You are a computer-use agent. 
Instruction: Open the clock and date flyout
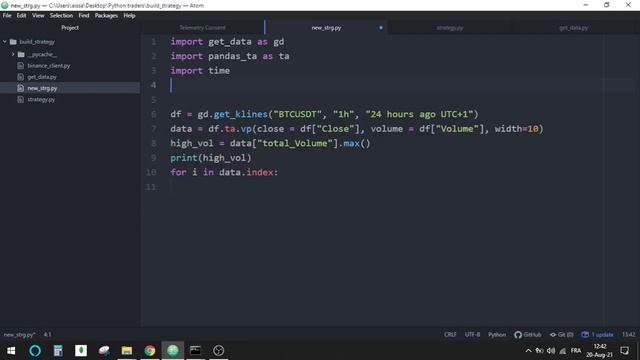(x=600, y=351)
